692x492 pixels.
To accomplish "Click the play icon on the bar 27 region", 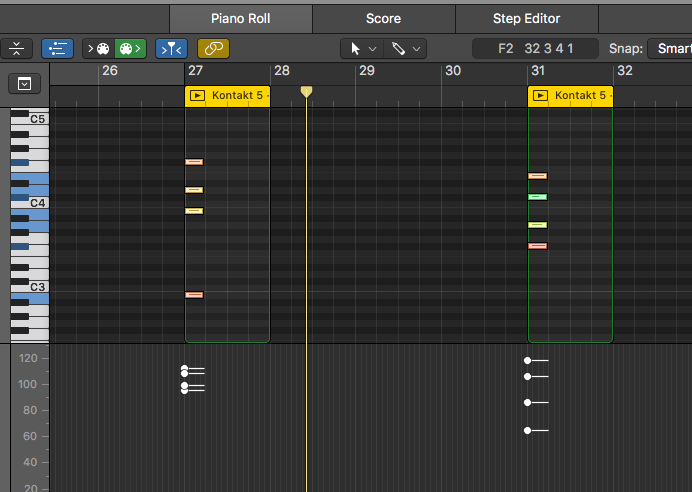I will click(197, 96).
